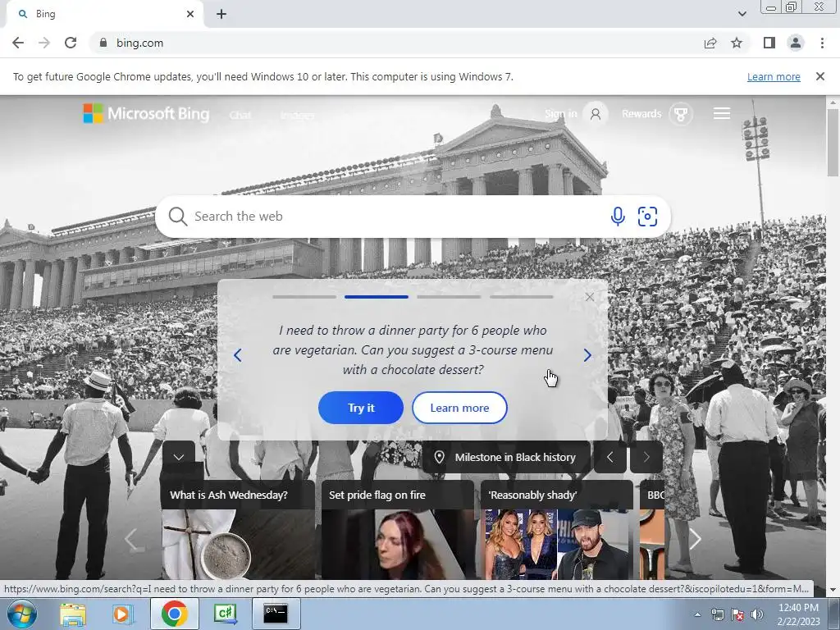Open the C# taskbar application
This screenshot has width=840, height=630.
225,614
